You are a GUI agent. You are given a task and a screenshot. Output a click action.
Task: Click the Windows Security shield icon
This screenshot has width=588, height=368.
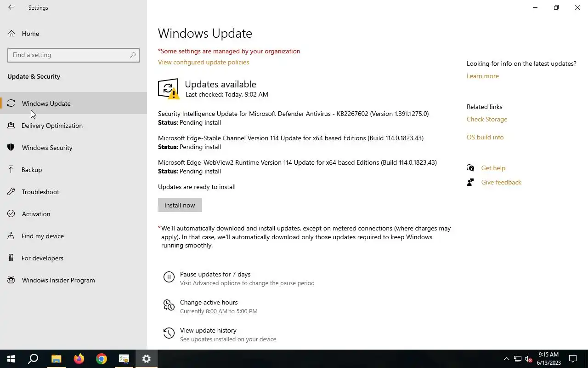[x=11, y=148]
